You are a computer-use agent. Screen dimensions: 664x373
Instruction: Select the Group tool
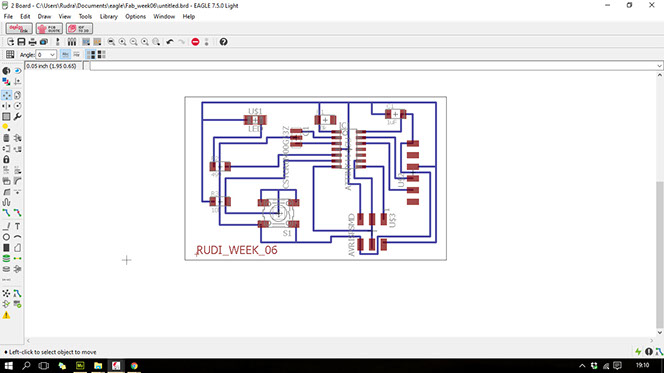click(x=6, y=116)
